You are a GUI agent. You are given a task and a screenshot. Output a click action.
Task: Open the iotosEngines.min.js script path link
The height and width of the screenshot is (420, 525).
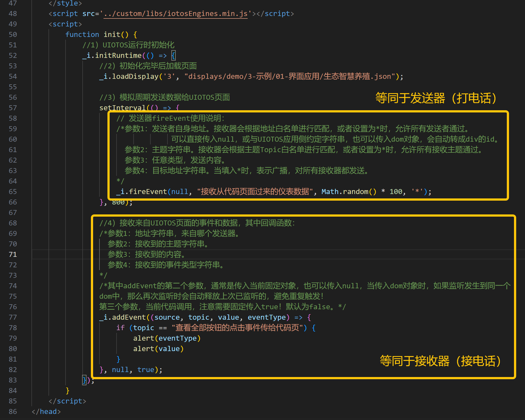(175, 14)
